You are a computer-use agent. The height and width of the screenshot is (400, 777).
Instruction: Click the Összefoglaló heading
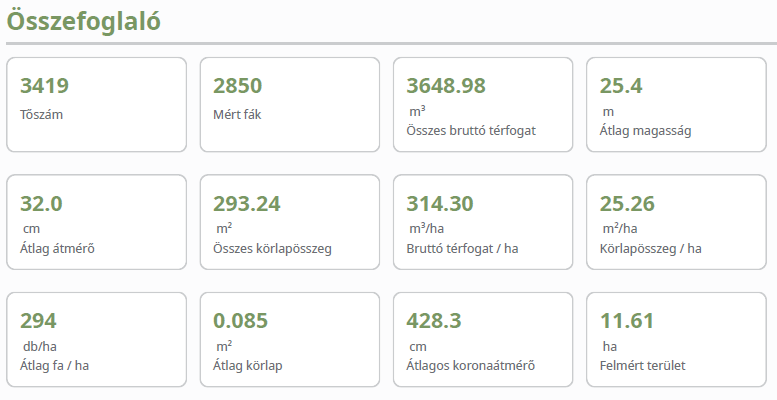[x=83, y=22]
